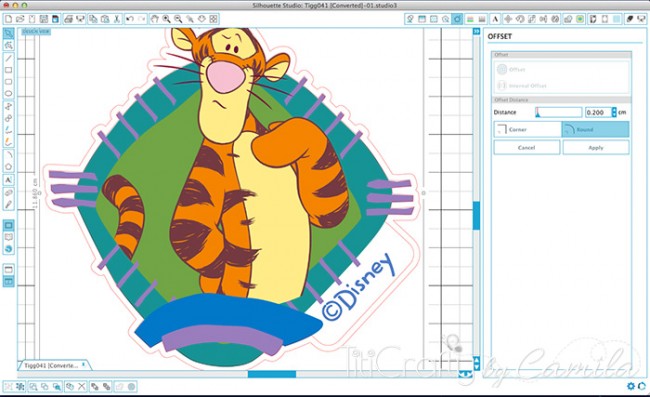Click the Distance stepper arrows
Image resolution: width=650 pixels, height=397 pixels.
614,112
